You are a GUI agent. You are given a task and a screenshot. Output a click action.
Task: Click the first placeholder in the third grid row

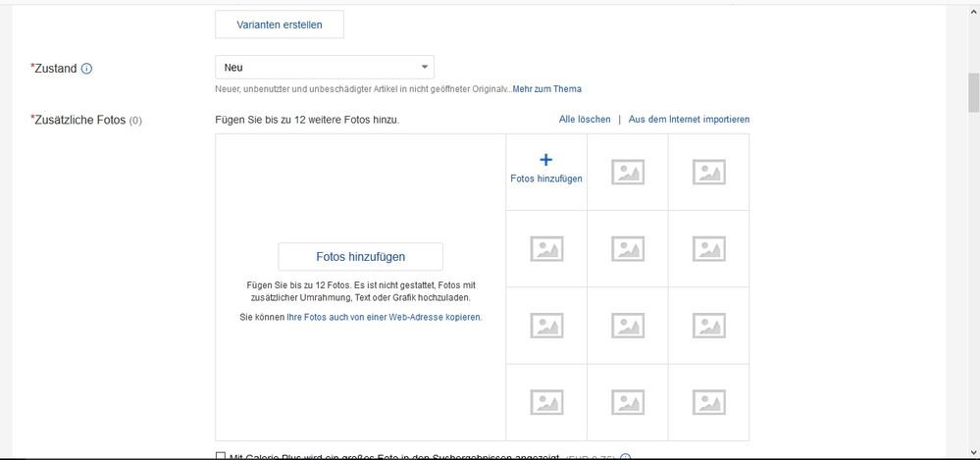[x=546, y=325]
